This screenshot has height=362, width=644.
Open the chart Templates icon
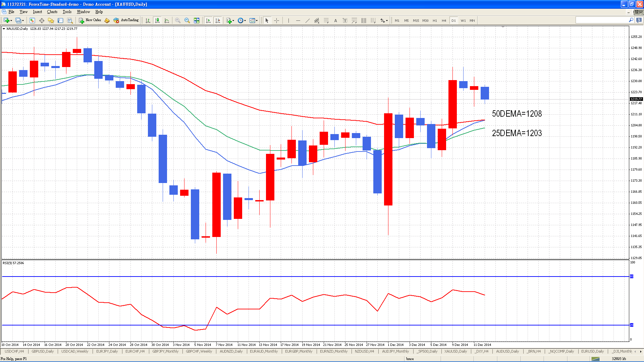252,20
